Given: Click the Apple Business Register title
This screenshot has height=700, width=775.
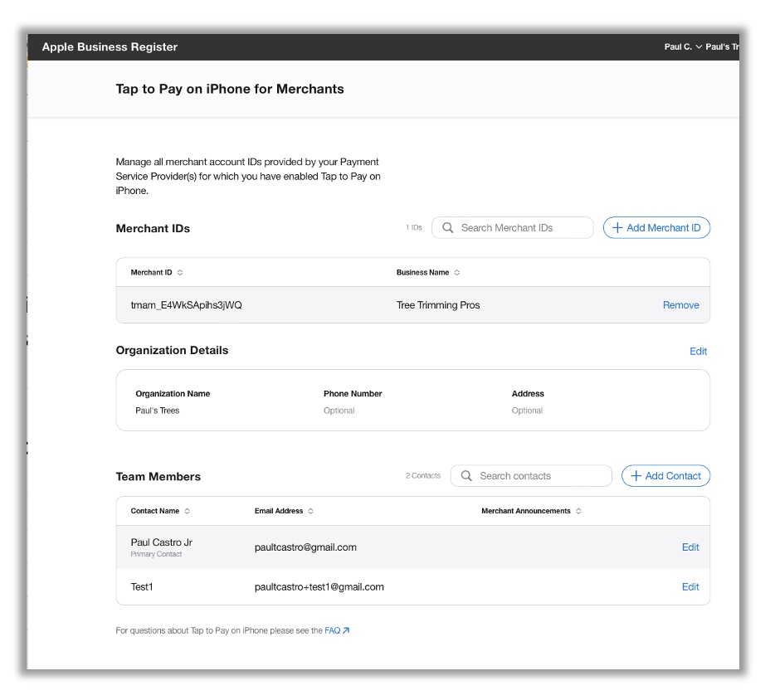Looking at the screenshot, I should (110, 47).
